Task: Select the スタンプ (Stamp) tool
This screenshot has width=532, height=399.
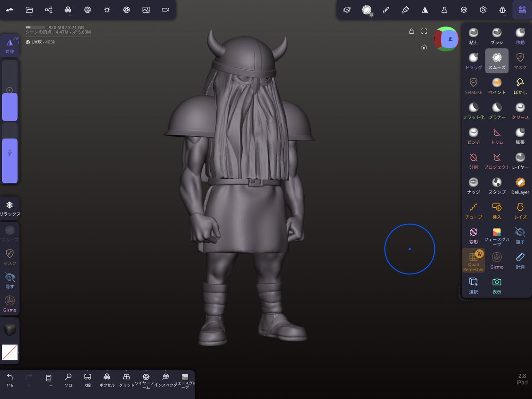Action: (x=497, y=186)
